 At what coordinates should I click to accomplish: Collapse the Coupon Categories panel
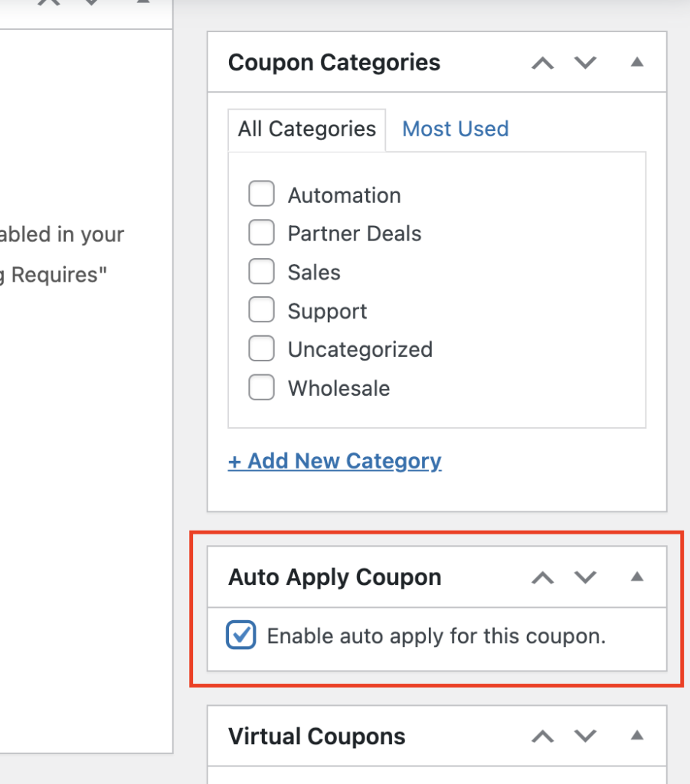(636, 62)
